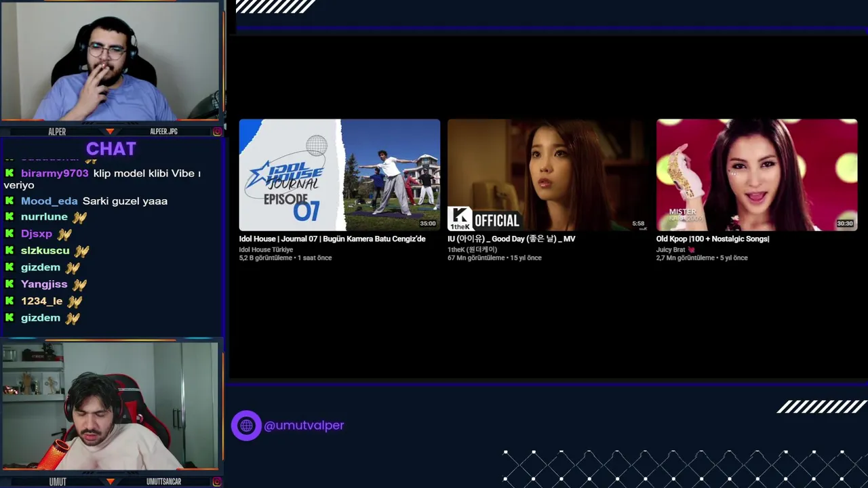Select username birarmy9703 in chat
Image resolution: width=868 pixels, height=488 pixels.
tap(55, 174)
